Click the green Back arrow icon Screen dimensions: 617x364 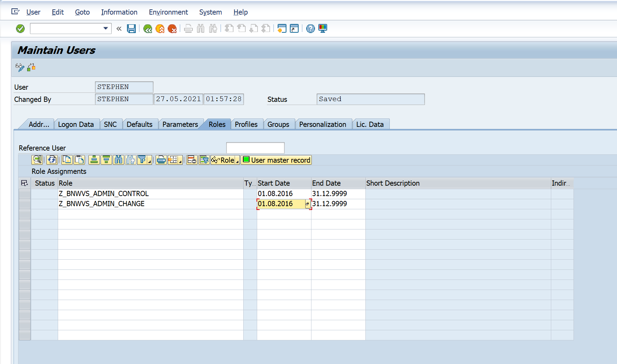pos(148,29)
